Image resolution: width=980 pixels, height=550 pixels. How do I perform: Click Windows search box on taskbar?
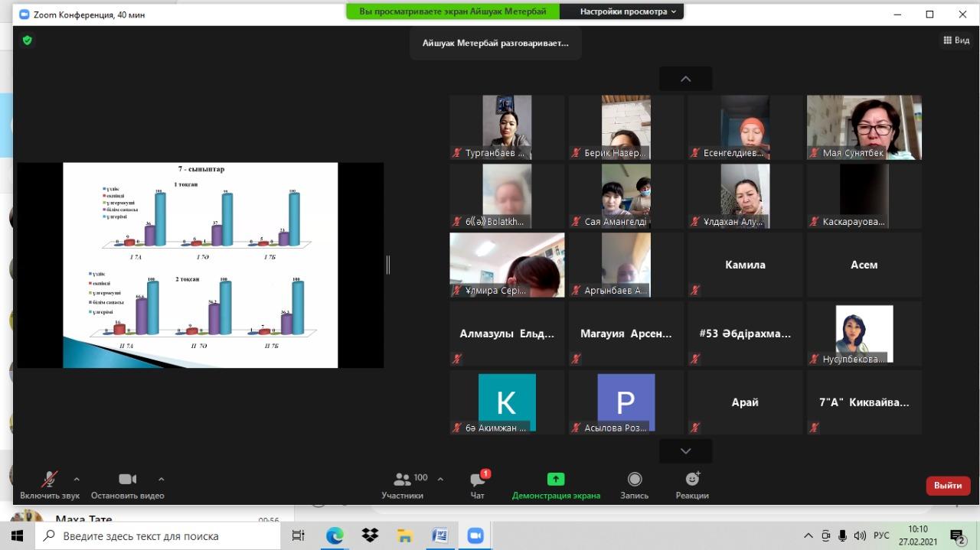[x=161, y=535]
